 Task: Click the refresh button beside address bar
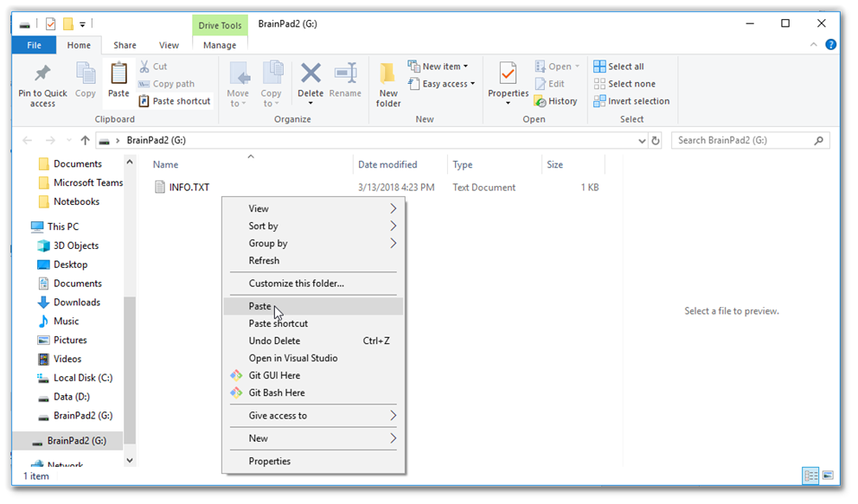tap(656, 140)
